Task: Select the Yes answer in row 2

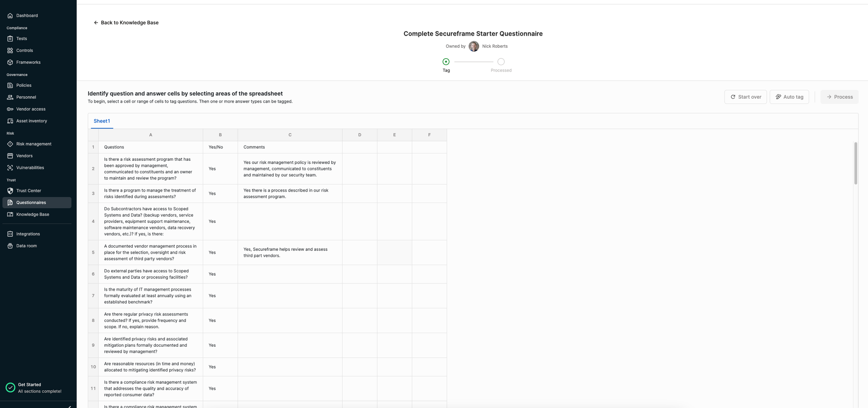Action: pyautogui.click(x=220, y=169)
